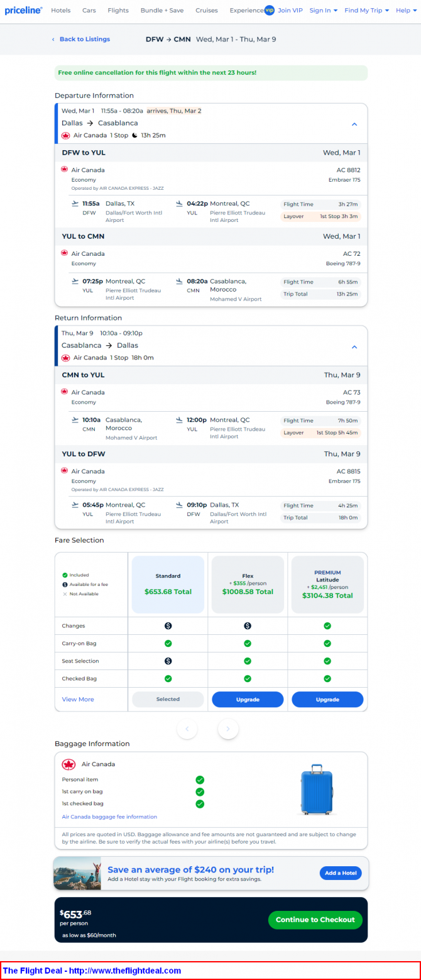The width and height of the screenshot is (421, 980).
Task: Collapse the Dallas to Casablanca departure details
Action: coord(354,124)
